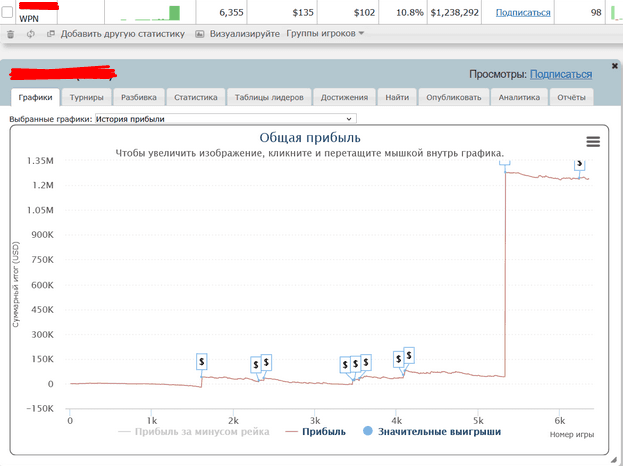This screenshot has height=466, width=623.
Task: Click Подписаться link next to Просмотры
Action: point(561,74)
